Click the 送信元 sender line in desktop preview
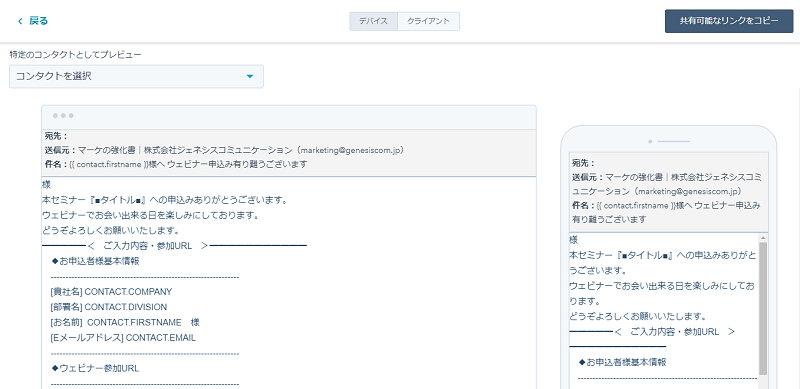This screenshot has width=800, height=389. [224, 150]
